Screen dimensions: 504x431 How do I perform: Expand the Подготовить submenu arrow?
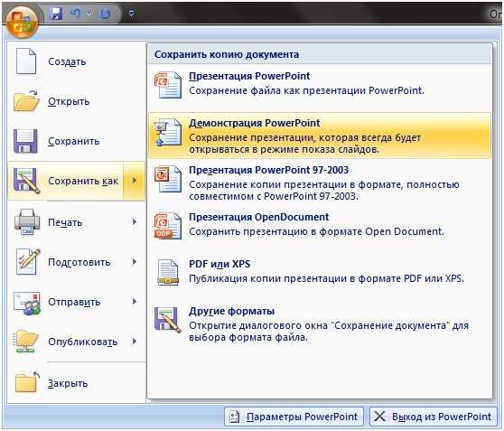[x=135, y=262]
